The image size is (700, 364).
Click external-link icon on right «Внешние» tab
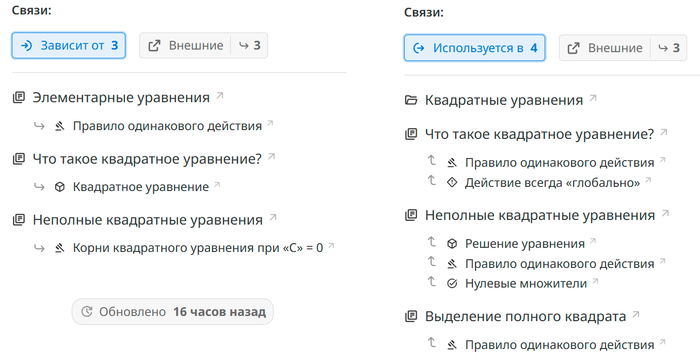[x=573, y=48]
